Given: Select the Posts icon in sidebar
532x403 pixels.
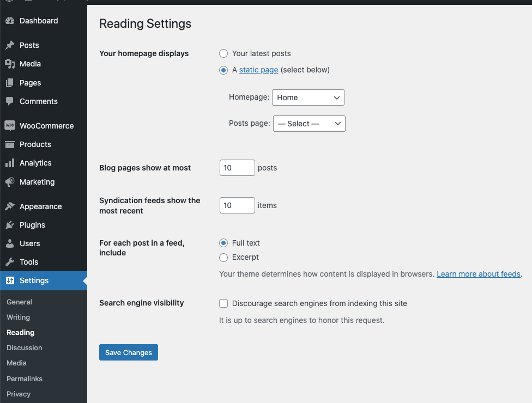Looking at the screenshot, I should tap(10, 45).
